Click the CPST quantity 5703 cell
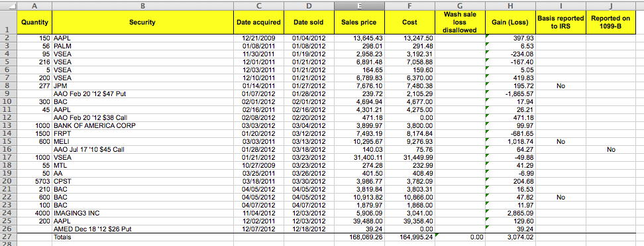This screenshot has height=246, width=644. coord(34,182)
